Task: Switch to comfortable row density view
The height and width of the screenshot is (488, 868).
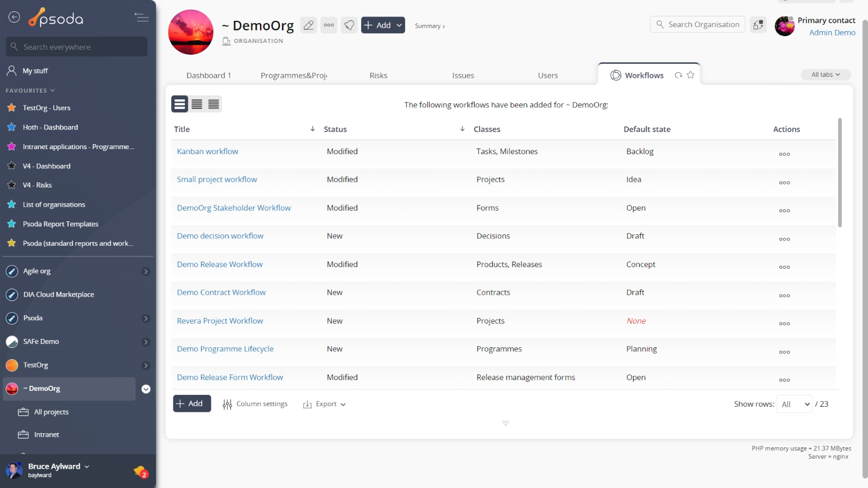Action: (180, 104)
